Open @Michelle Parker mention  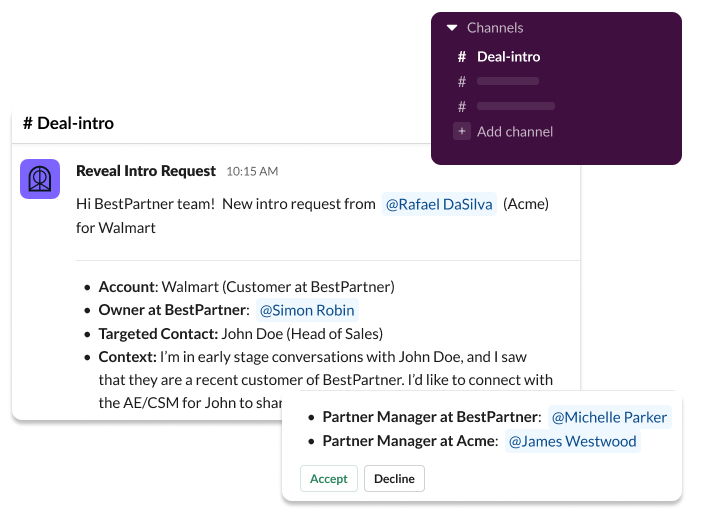point(609,417)
